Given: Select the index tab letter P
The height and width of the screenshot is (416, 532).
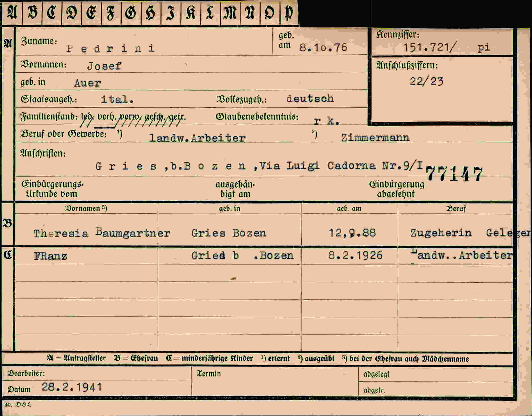Looking at the screenshot, I should pos(289,13).
